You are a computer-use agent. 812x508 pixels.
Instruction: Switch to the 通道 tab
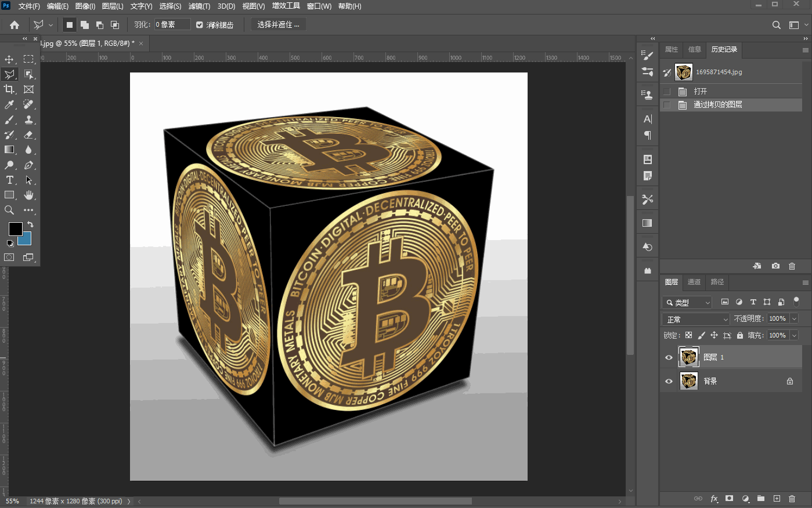[x=694, y=282]
